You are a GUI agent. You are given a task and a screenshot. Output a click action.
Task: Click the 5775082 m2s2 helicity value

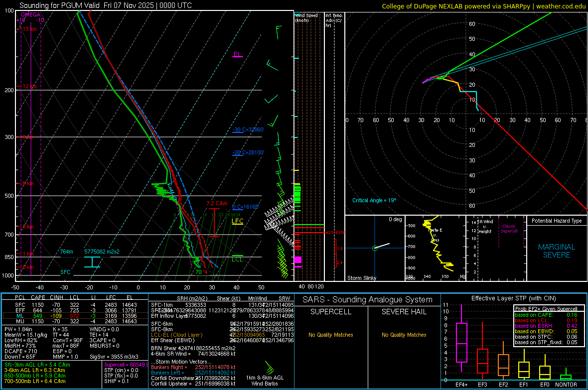(102, 252)
